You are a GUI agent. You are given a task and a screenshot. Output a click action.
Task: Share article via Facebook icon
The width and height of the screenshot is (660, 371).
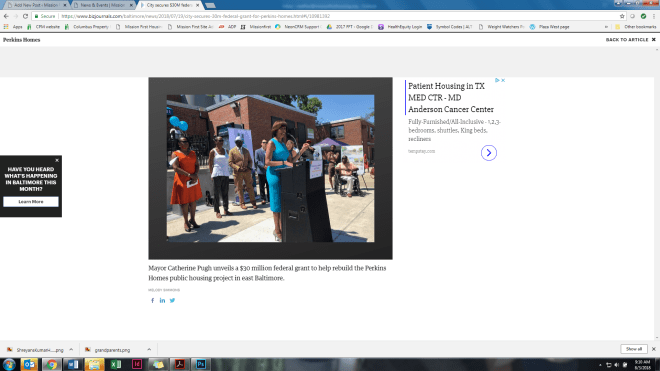tap(152, 300)
